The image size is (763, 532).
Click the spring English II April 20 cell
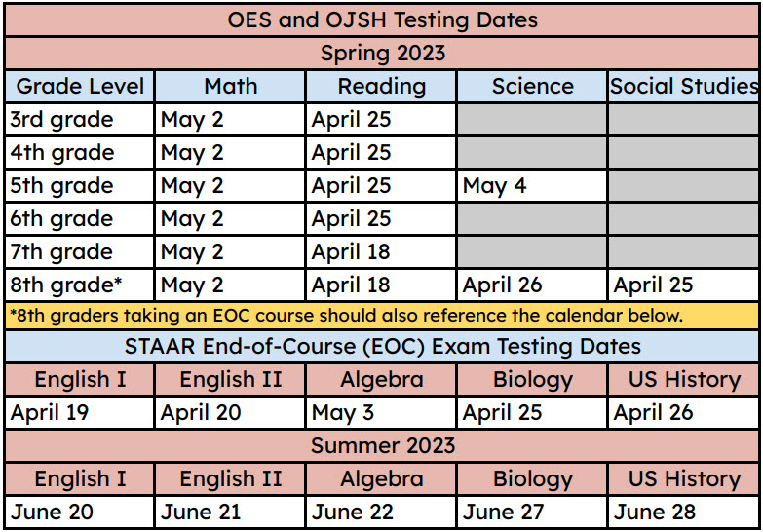pyautogui.click(x=230, y=413)
